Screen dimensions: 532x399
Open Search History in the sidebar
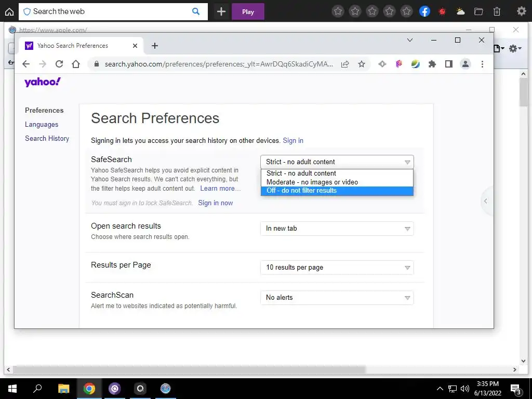click(47, 138)
